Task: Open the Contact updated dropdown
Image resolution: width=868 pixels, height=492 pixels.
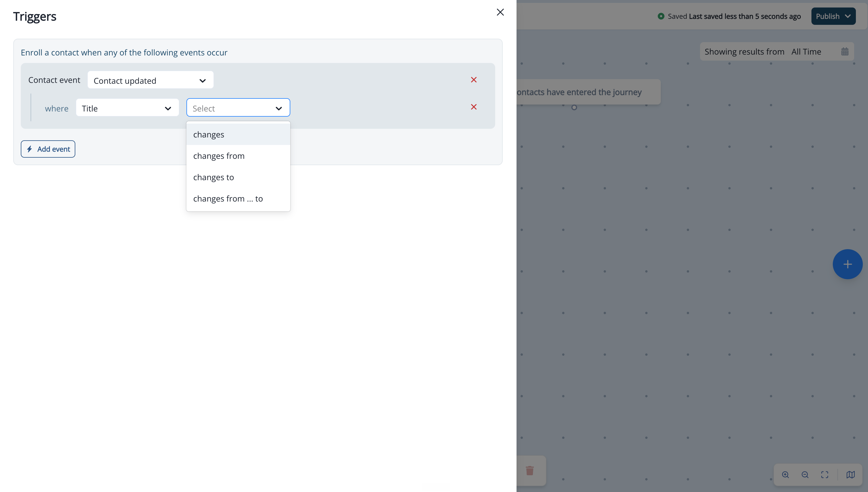Action: pos(150,80)
